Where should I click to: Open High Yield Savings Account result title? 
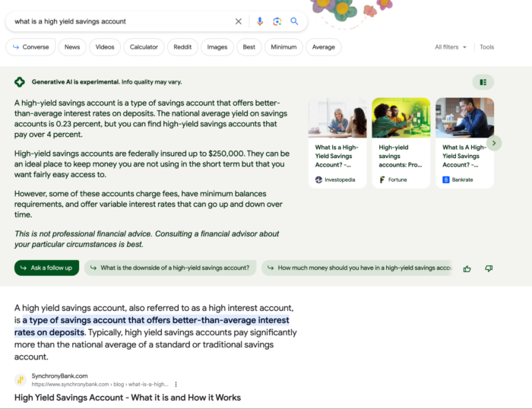point(128,398)
